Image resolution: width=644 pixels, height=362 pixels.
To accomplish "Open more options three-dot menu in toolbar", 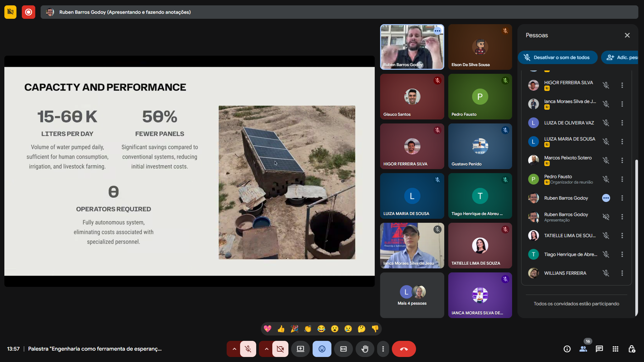I will point(383,349).
